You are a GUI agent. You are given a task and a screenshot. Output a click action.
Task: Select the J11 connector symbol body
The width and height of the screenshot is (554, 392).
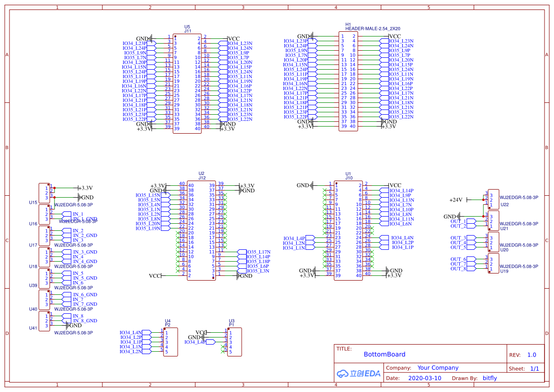click(186, 83)
